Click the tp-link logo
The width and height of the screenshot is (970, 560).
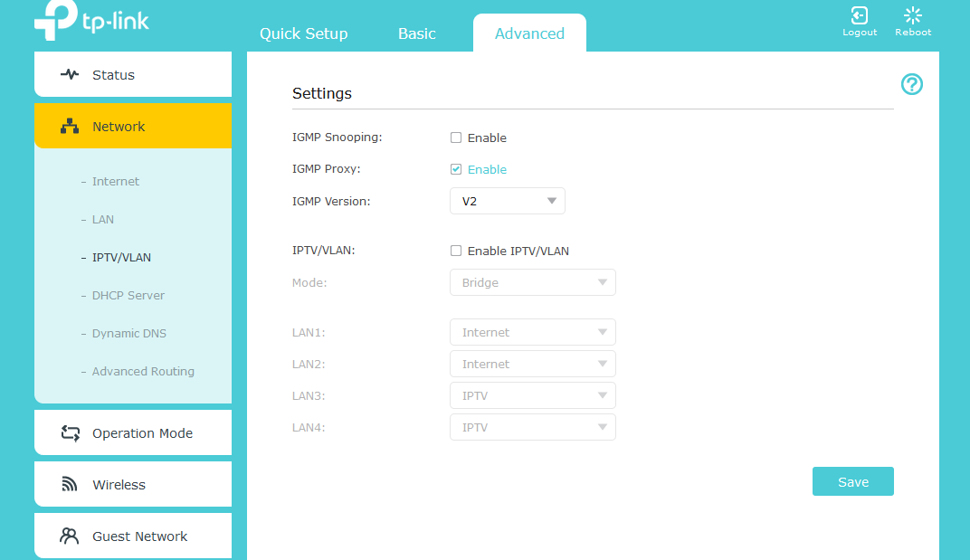(91, 20)
